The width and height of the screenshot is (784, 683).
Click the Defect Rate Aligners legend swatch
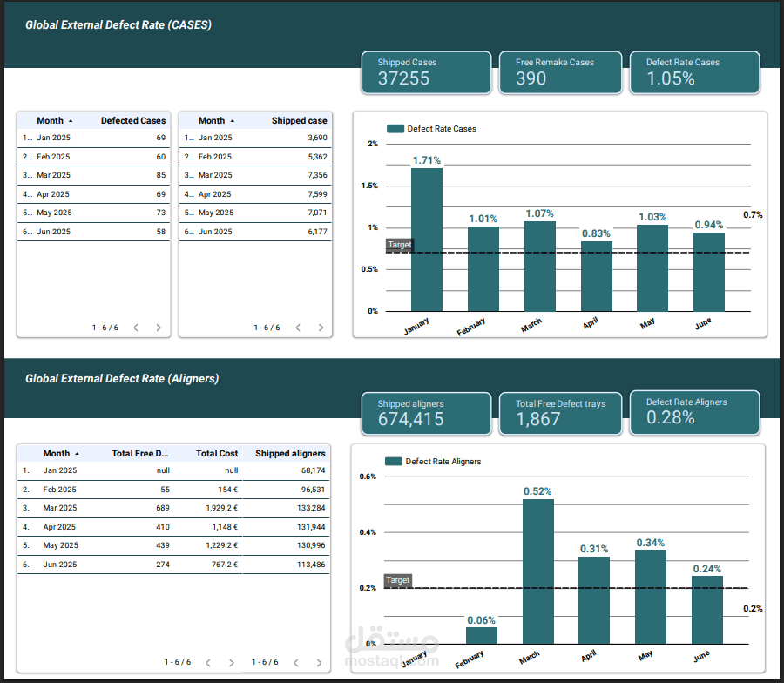pyautogui.click(x=394, y=462)
